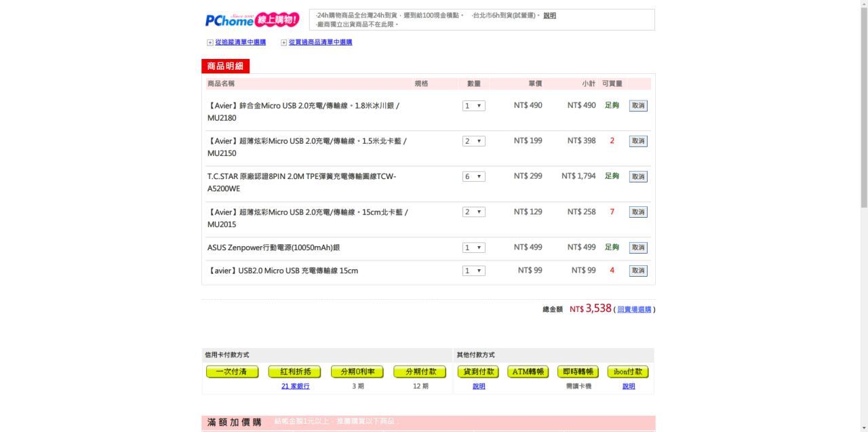The height and width of the screenshot is (432, 868).
Task: Click the 數量 column header
Action: pos(474,83)
